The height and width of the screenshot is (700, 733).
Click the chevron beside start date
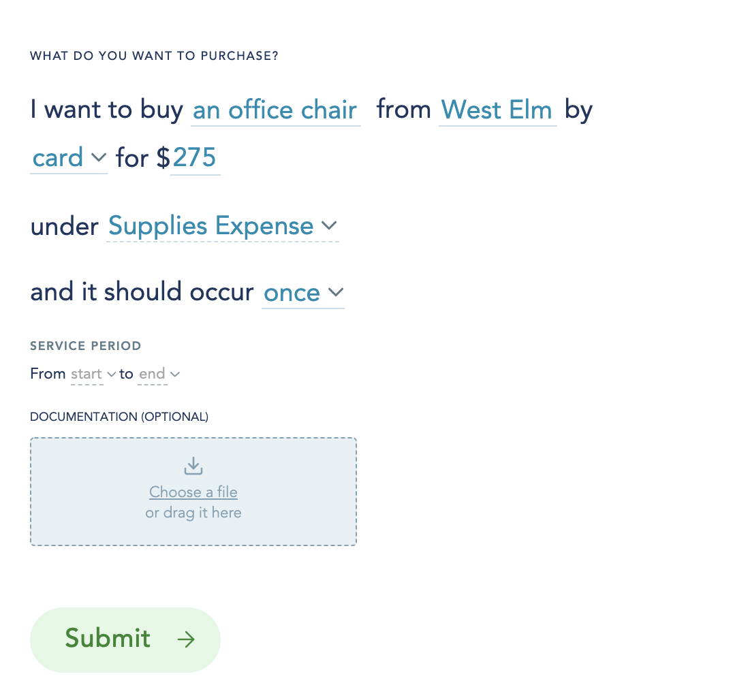pyautogui.click(x=111, y=375)
